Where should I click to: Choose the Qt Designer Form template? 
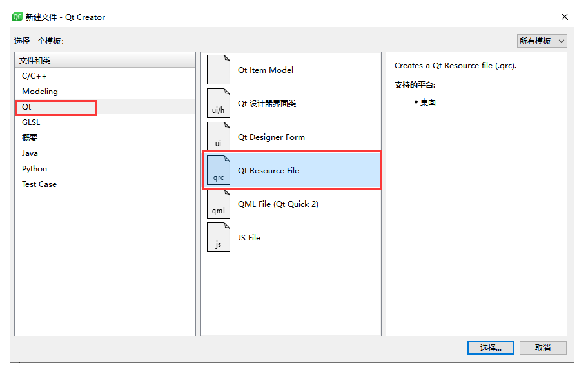[291, 137]
